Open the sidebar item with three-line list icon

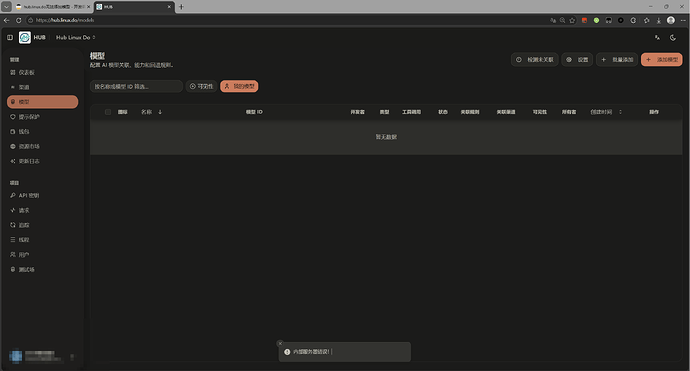click(42, 240)
